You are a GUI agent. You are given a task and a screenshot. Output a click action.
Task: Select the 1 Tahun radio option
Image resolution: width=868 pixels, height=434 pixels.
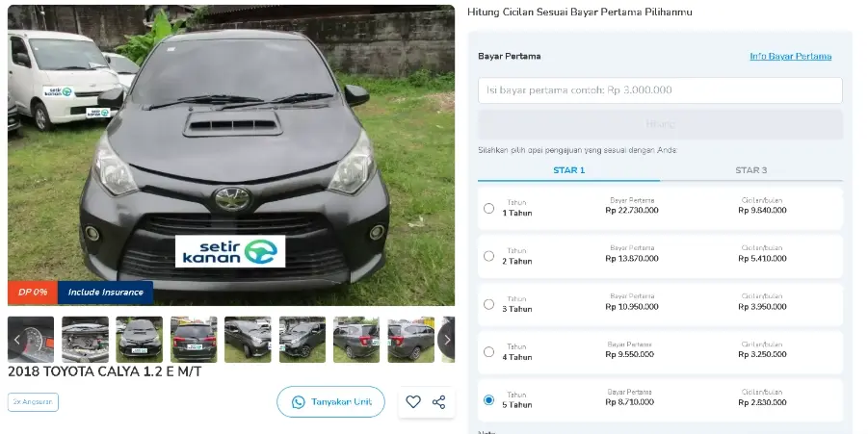click(x=489, y=208)
